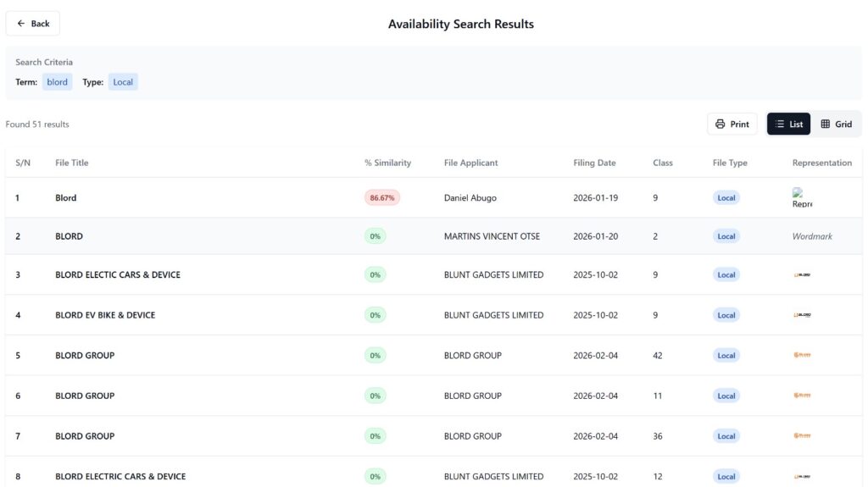Screen dimensions: 868x487
Task: Switch to List view
Action: click(x=788, y=124)
